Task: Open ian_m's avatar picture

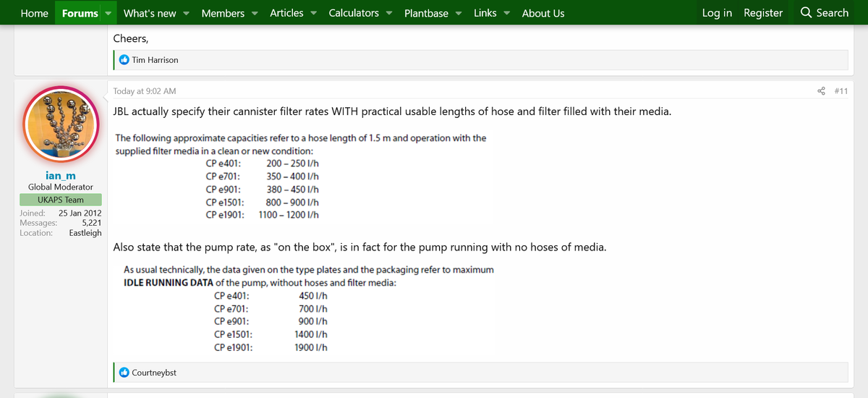Action: click(60, 127)
